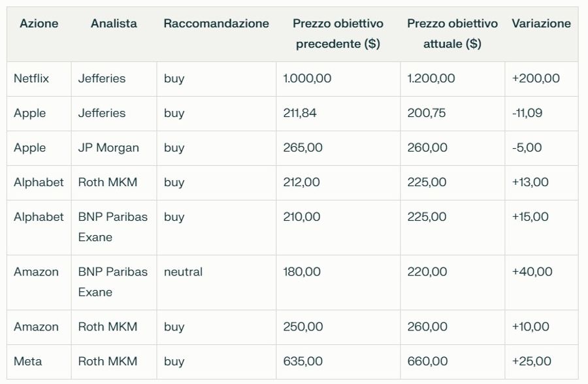Select the Variazione column header
588x384 pixels.
541,24
